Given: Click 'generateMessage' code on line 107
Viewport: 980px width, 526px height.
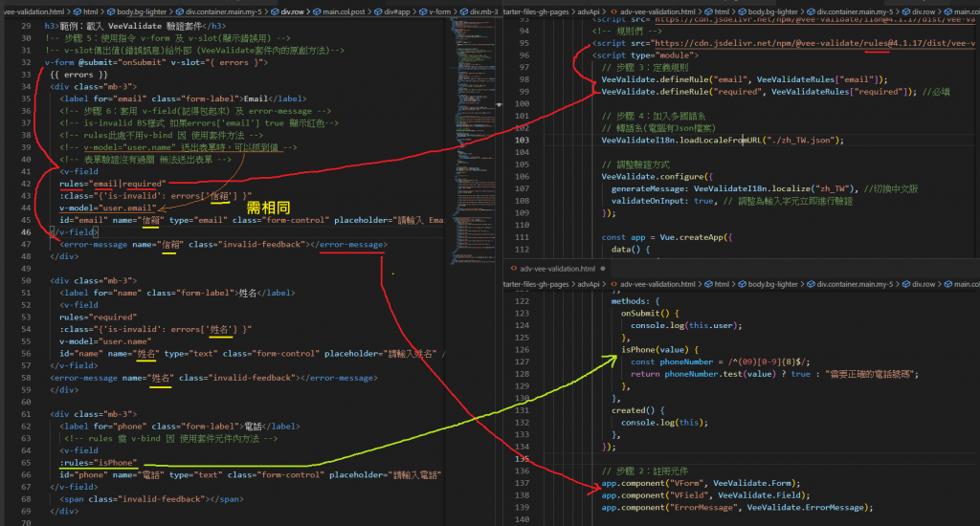Looking at the screenshot, I should [648, 188].
